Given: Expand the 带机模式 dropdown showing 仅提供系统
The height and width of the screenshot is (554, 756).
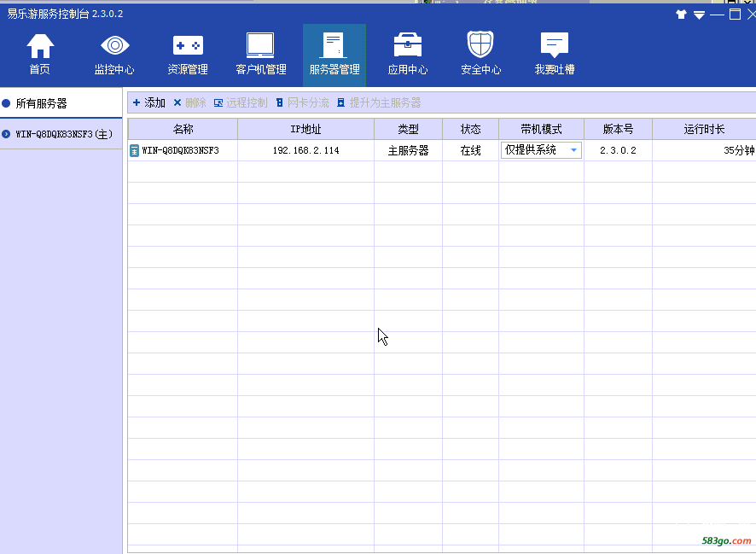Looking at the screenshot, I should click(573, 150).
